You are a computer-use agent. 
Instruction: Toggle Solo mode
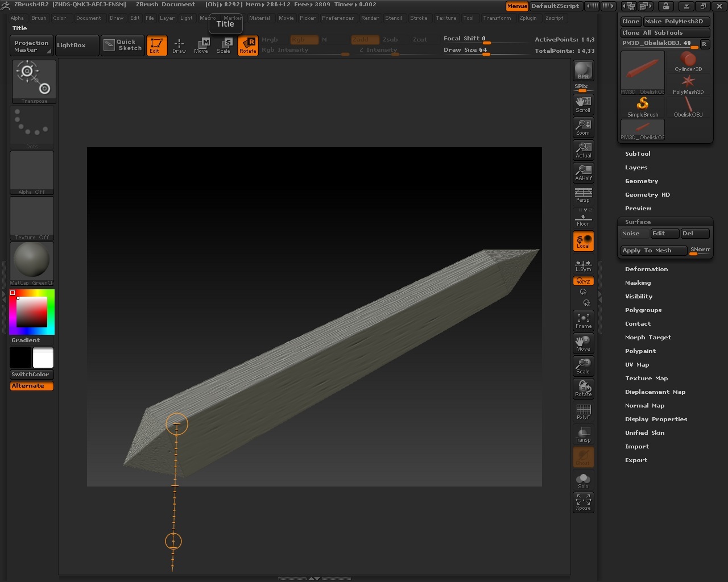click(x=583, y=480)
